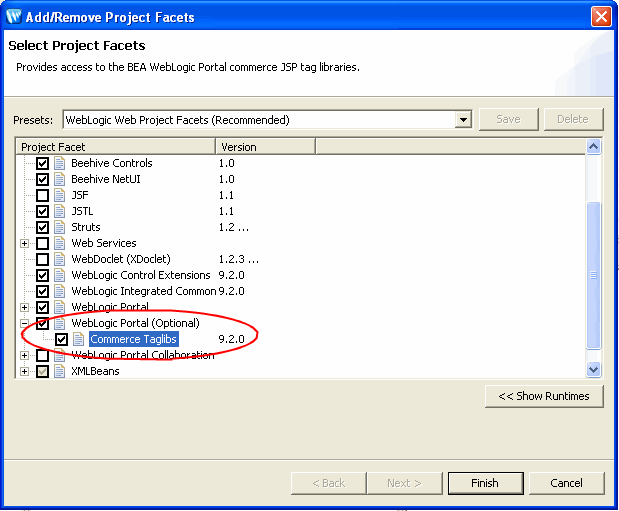The image size is (619, 511).
Task: Click the JSTL facet document icon
Action: point(60,211)
